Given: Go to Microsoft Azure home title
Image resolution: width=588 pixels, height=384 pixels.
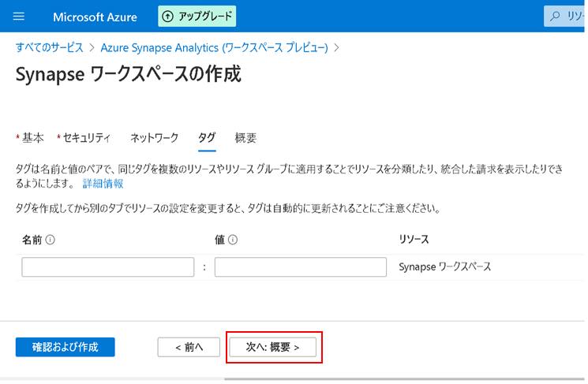Looking at the screenshot, I should point(95,17).
